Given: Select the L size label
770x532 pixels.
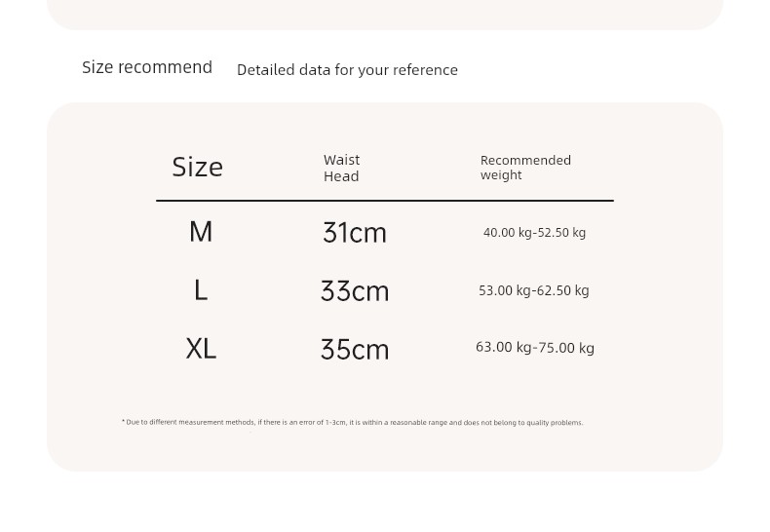Looking at the screenshot, I should click(x=201, y=290).
